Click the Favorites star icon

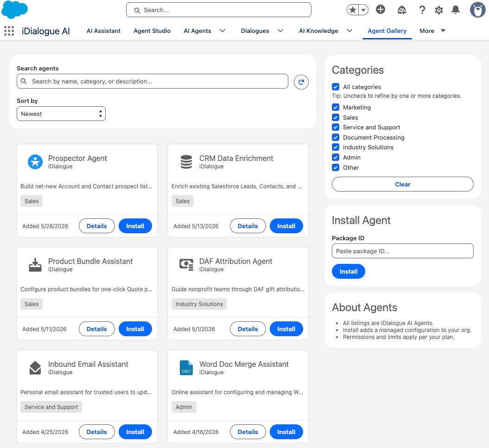pos(353,10)
